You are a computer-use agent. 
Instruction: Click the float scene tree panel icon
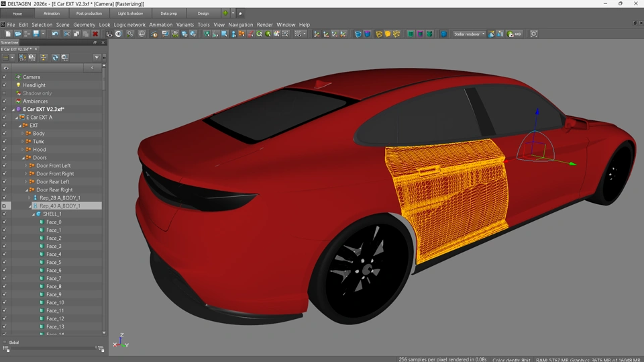[95, 42]
